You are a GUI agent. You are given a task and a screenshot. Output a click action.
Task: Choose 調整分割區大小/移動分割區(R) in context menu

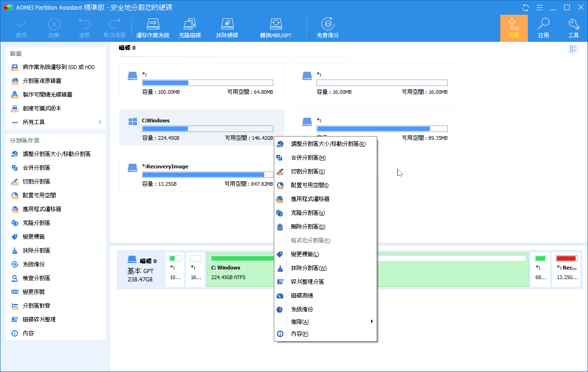[325, 144]
